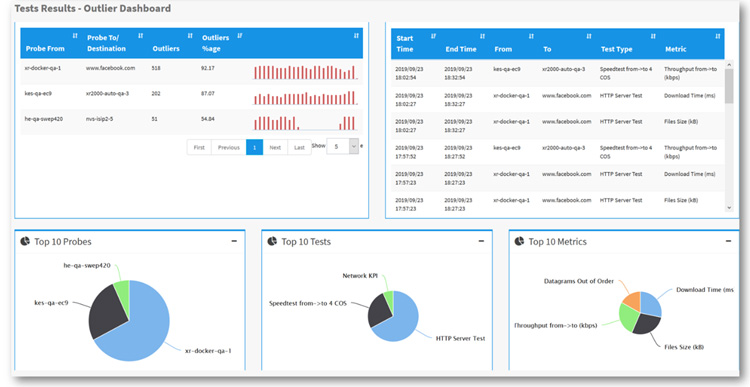Click he-qa-swep420 sparkline bar chart
The width and height of the screenshot is (750, 387).
[x=305, y=123]
